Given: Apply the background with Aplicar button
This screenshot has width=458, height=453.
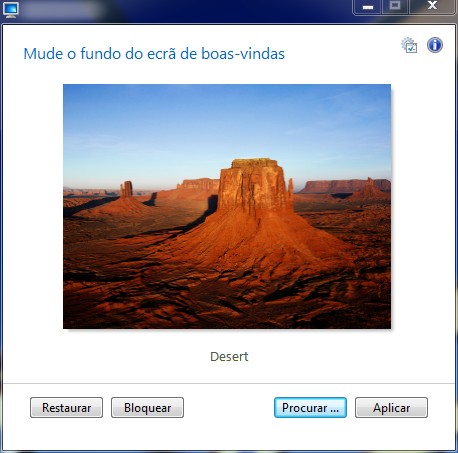Looking at the screenshot, I should tap(391, 407).
